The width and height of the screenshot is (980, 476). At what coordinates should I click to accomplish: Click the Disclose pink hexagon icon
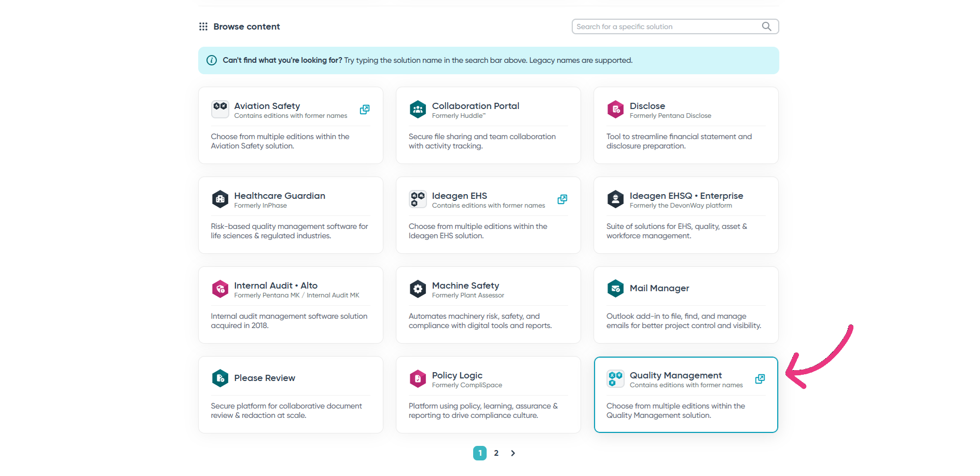point(615,110)
